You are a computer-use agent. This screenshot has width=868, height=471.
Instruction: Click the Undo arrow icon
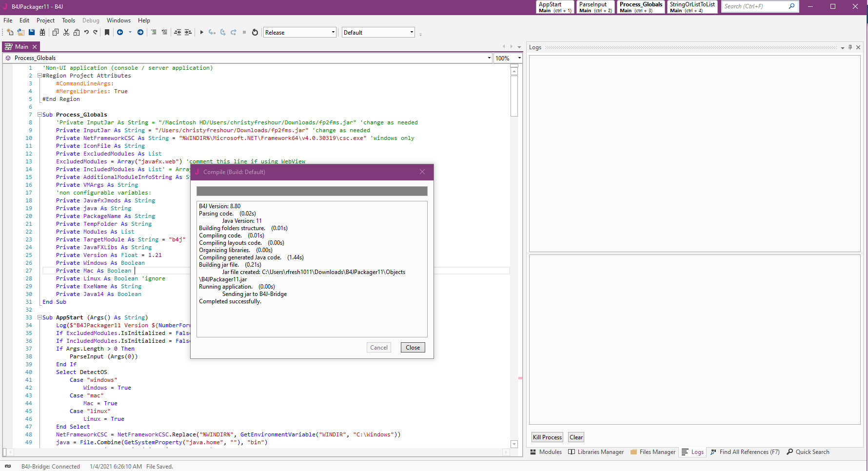tap(86, 32)
